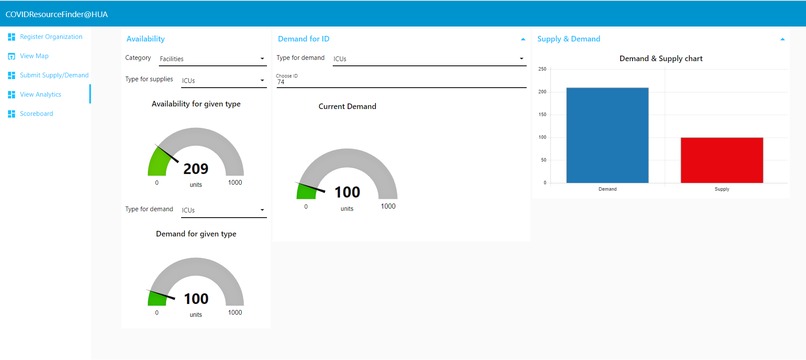Click the Supply & Demand heading

click(569, 39)
